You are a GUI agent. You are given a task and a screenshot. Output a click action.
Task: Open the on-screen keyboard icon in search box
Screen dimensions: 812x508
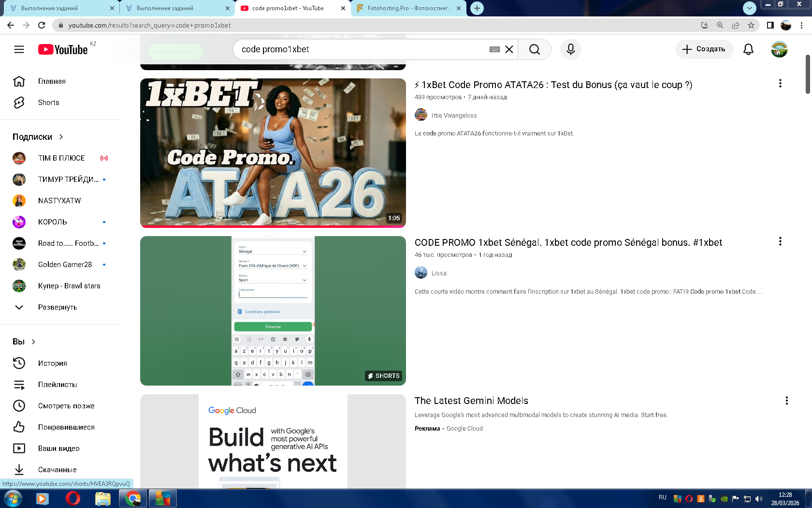coord(494,49)
